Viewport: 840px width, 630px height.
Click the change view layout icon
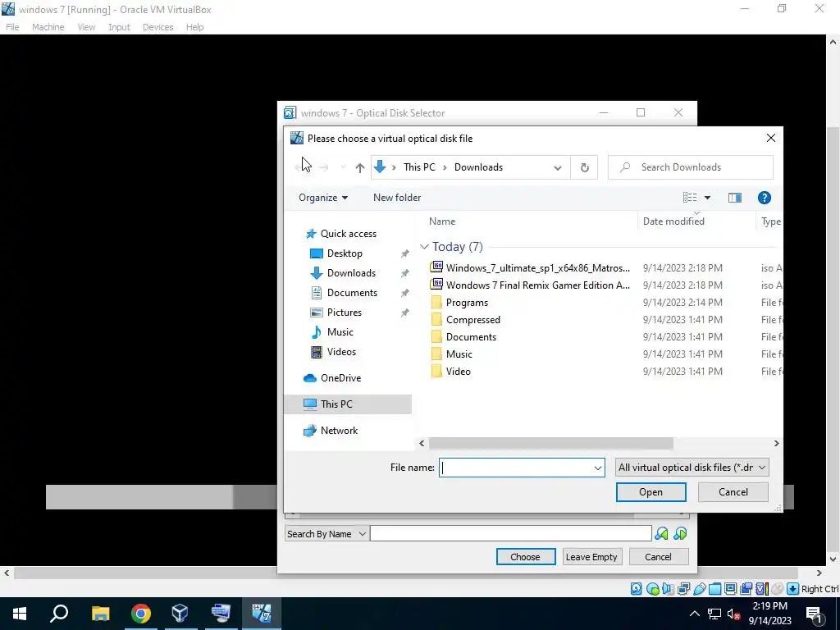(x=689, y=198)
